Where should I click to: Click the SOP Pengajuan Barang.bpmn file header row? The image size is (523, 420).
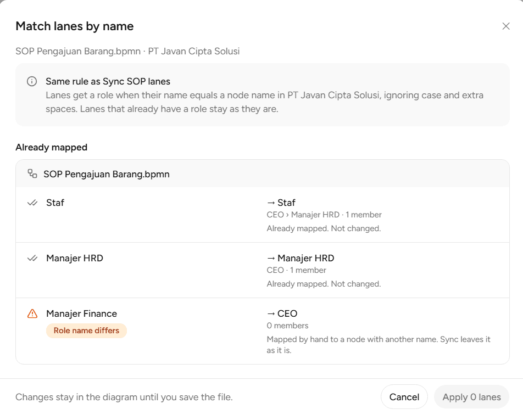pos(263,173)
